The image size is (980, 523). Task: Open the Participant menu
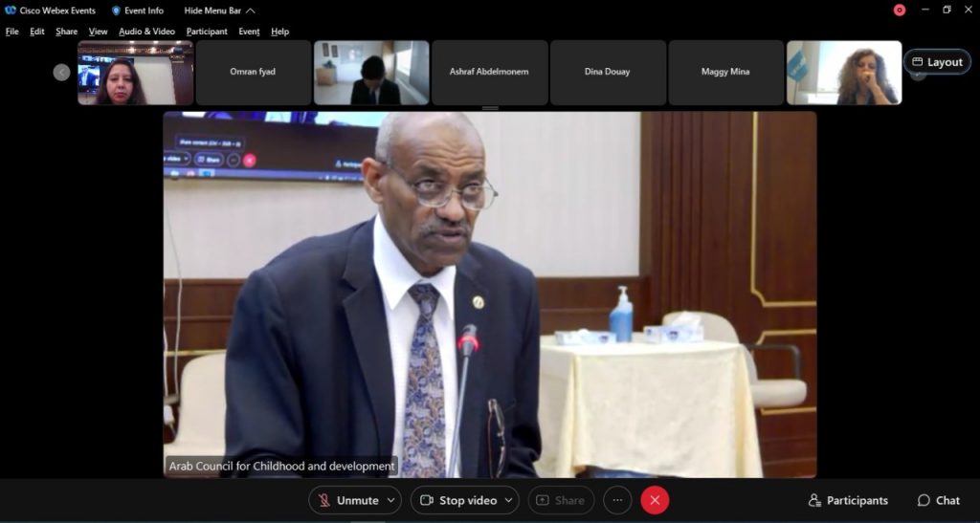[x=207, y=32]
